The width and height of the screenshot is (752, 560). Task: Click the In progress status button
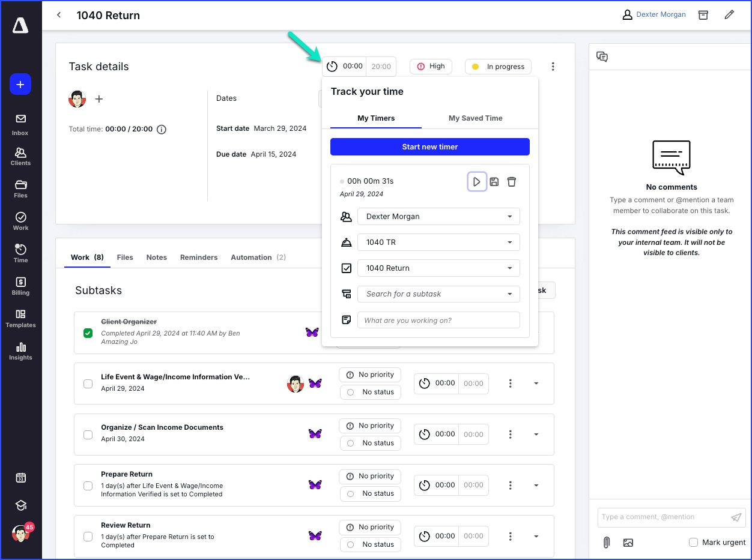click(499, 67)
